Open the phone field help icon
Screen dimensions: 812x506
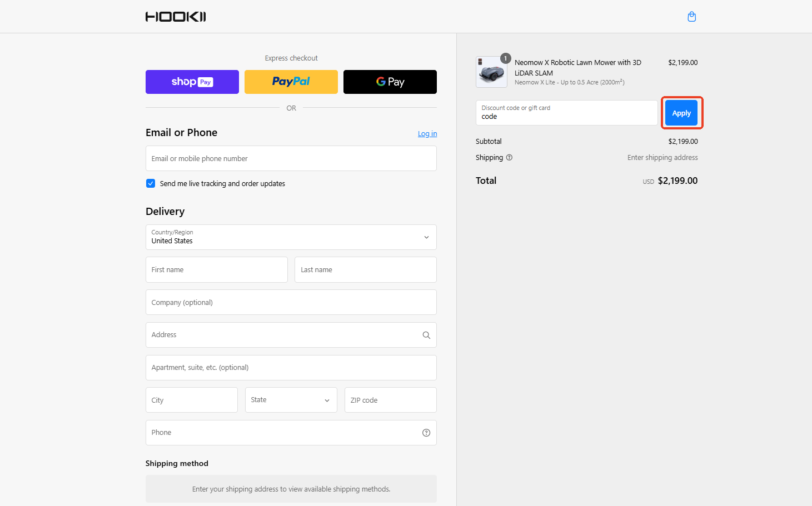tap(426, 433)
